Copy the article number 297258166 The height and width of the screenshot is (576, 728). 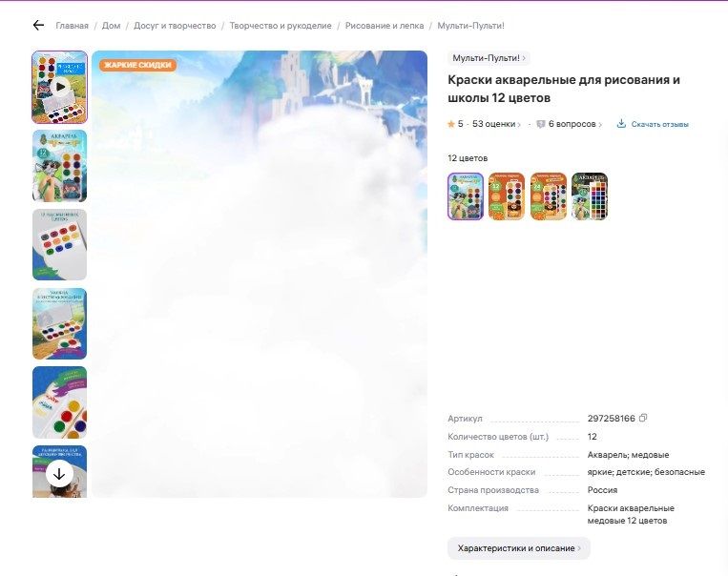(x=643, y=418)
